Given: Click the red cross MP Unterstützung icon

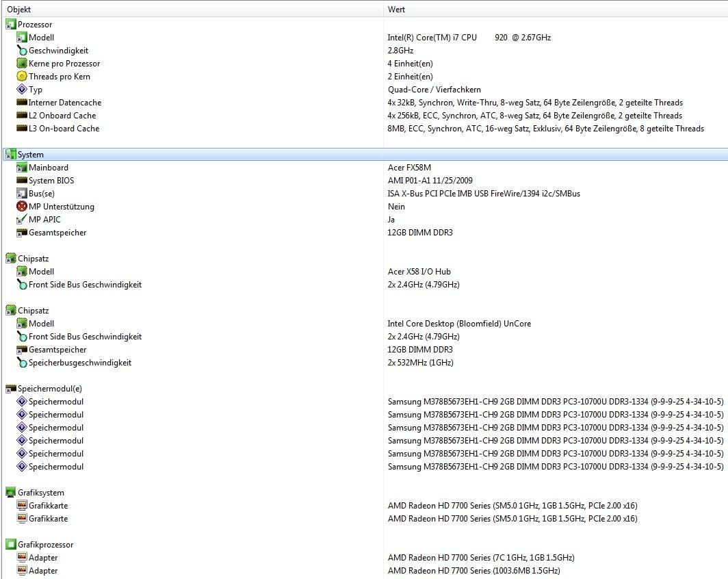Looking at the screenshot, I should pyautogui.click(x=22, y=207).
